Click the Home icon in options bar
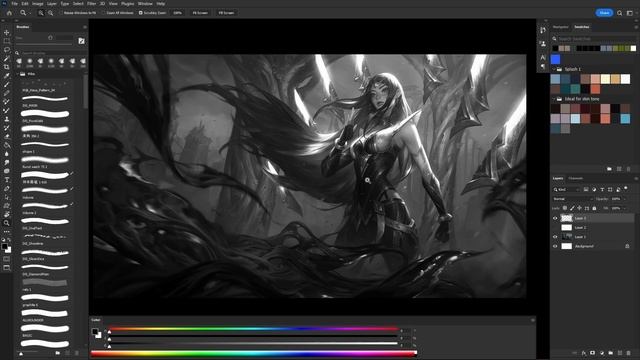This screenshot has height=360, width=640. [x=9, y=13]
